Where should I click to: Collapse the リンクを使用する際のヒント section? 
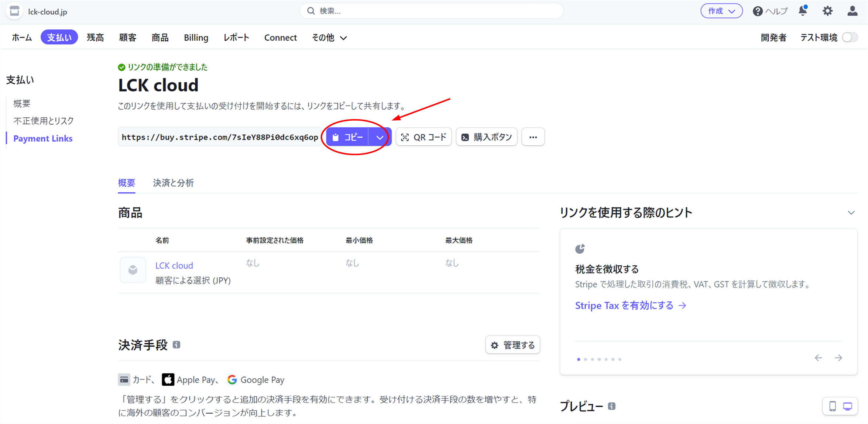coord(851,213)
